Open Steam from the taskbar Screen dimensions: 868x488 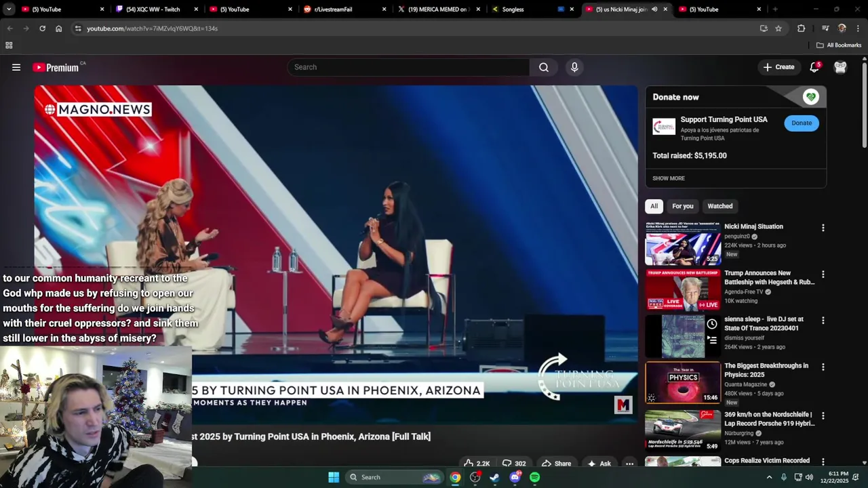(x=494, y=477)
